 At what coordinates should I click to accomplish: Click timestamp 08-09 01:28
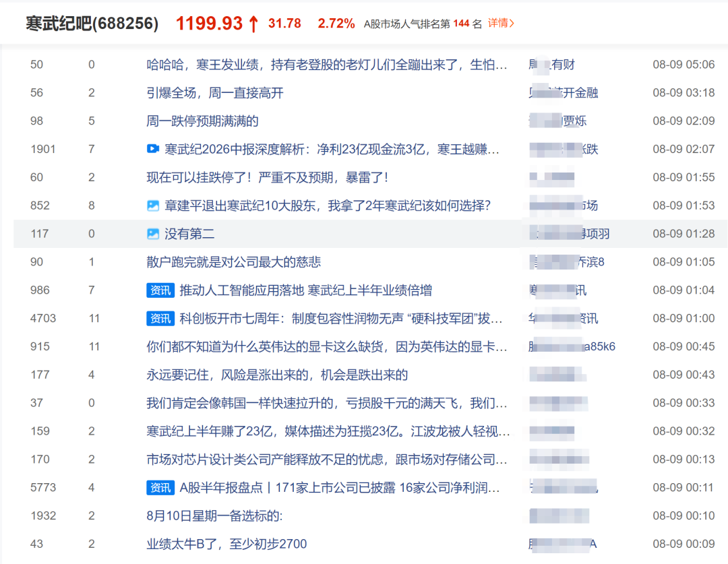pos(684,234)
